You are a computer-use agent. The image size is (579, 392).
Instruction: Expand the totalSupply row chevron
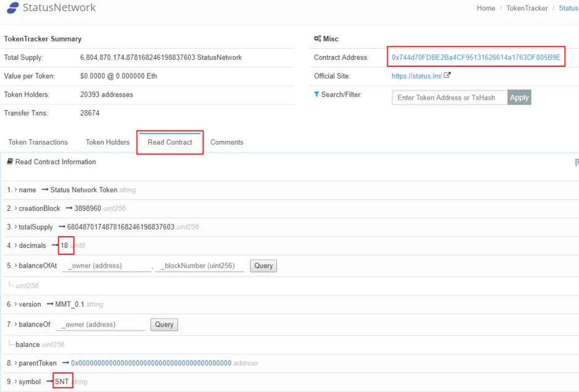point(16,227)
